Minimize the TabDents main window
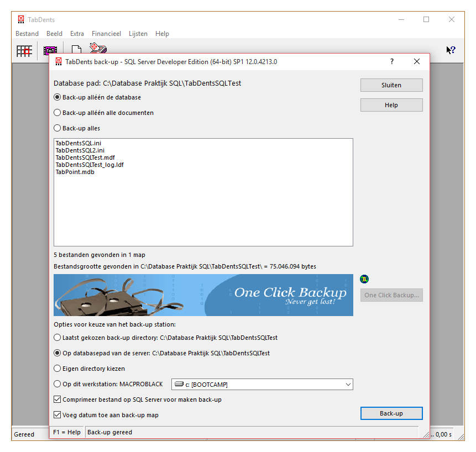Viewport: 476px width, 452px height. (x=401, y=20)
